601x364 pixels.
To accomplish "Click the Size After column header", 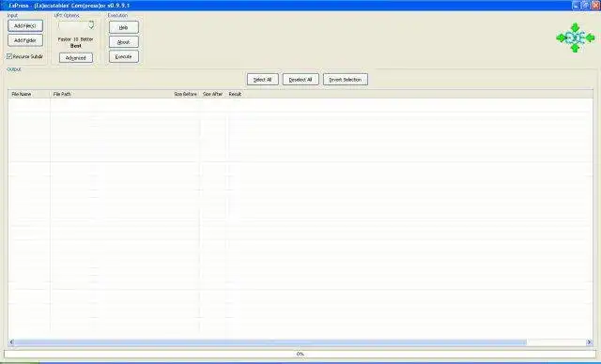I will coord(213,94).
